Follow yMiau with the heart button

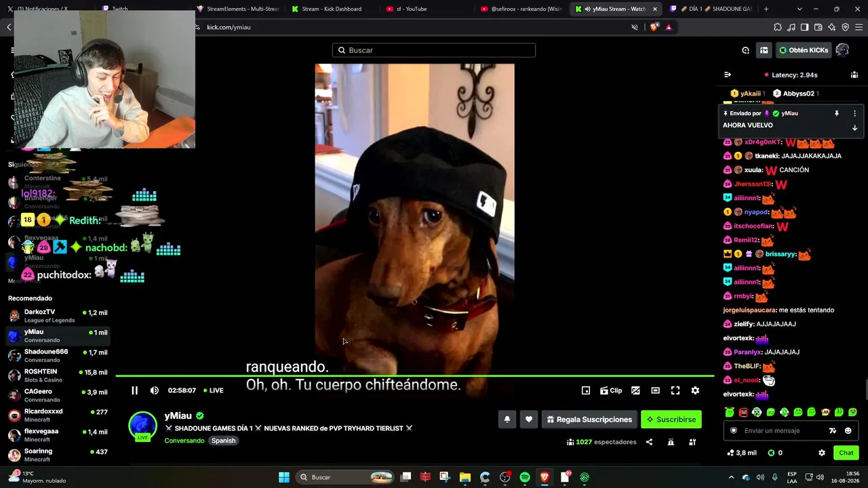[x=529, y=420]
